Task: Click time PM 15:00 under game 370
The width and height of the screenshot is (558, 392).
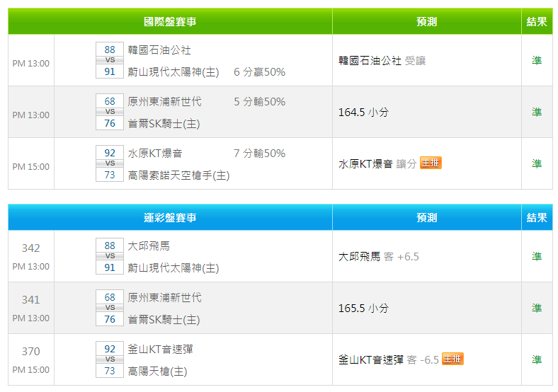Action: pyautogui.click(x=31, y=369)
